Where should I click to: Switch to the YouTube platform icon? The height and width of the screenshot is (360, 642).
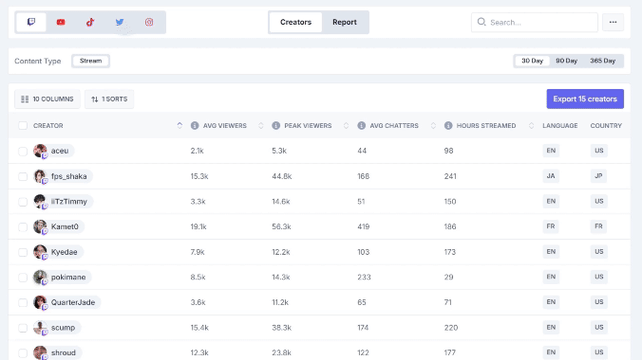point(61,22)
